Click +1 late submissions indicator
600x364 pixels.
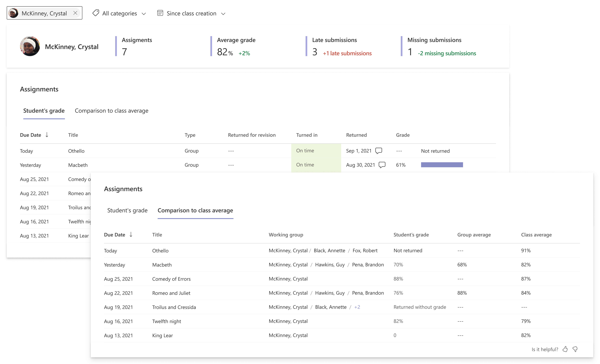click(x=347, y=53)
